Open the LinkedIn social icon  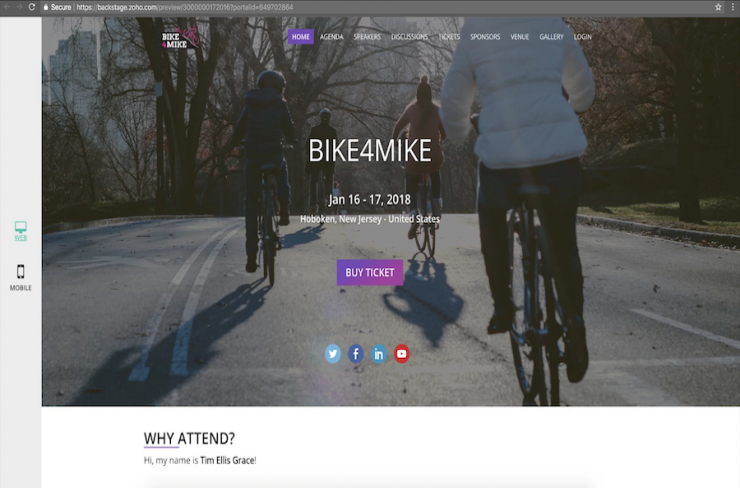click(378, 353)
